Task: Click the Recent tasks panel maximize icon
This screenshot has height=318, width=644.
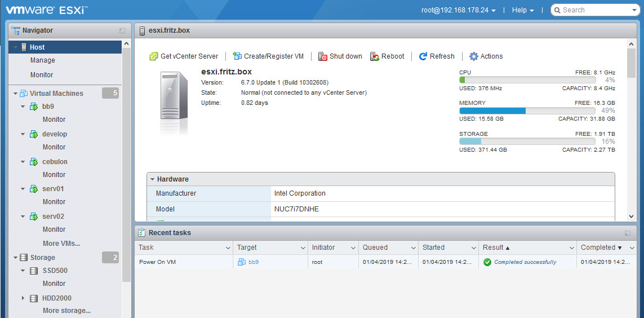Action: coord(628,233)
